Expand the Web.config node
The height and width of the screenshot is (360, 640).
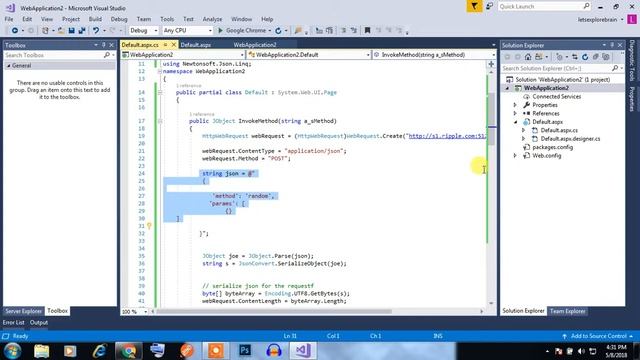point(515,156)
